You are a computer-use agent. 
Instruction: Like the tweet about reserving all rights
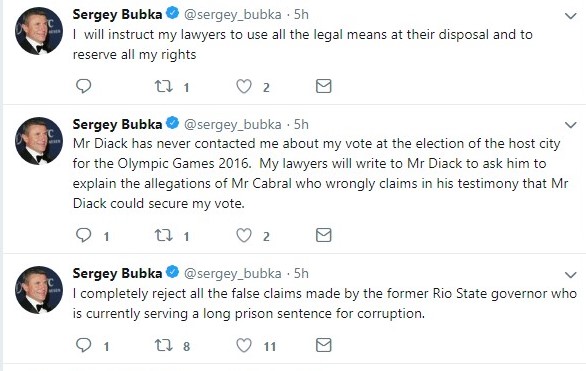tap(244, 86)
